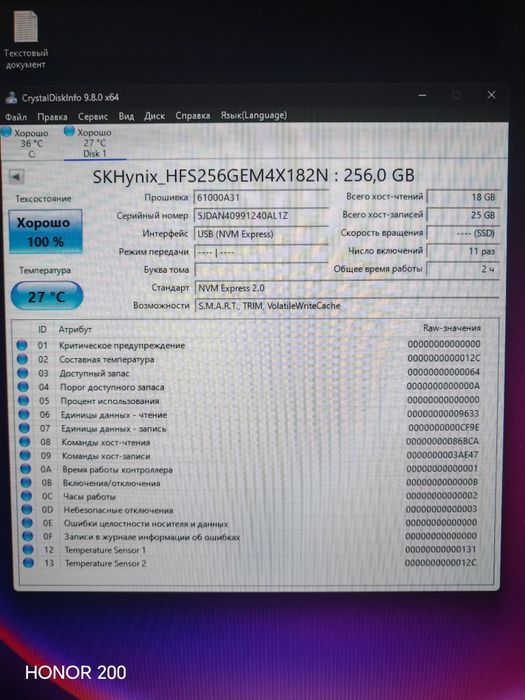Click status dot for Включения/отключения
The height and width of the screenshot is (700, 525).
tap(26, 482)
